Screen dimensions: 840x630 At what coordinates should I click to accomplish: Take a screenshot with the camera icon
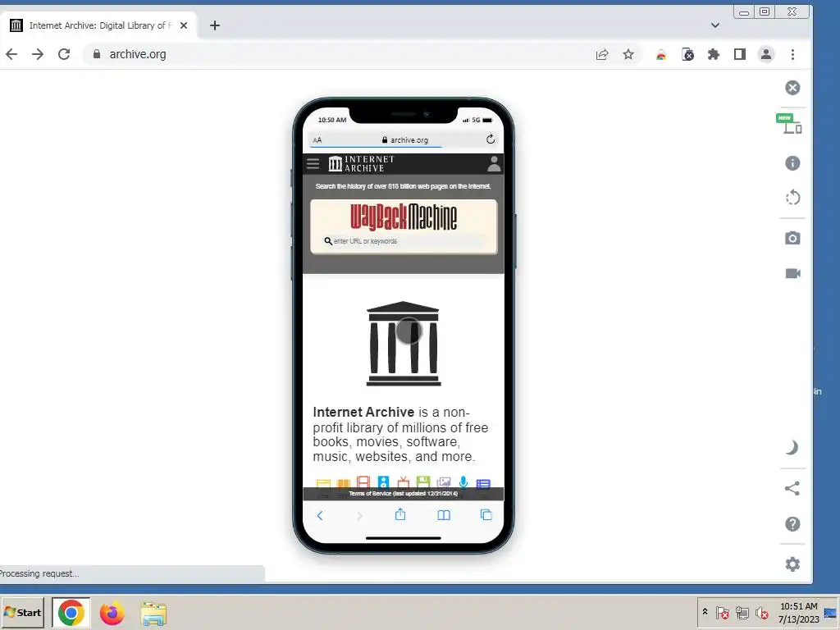tap(792, 238)
